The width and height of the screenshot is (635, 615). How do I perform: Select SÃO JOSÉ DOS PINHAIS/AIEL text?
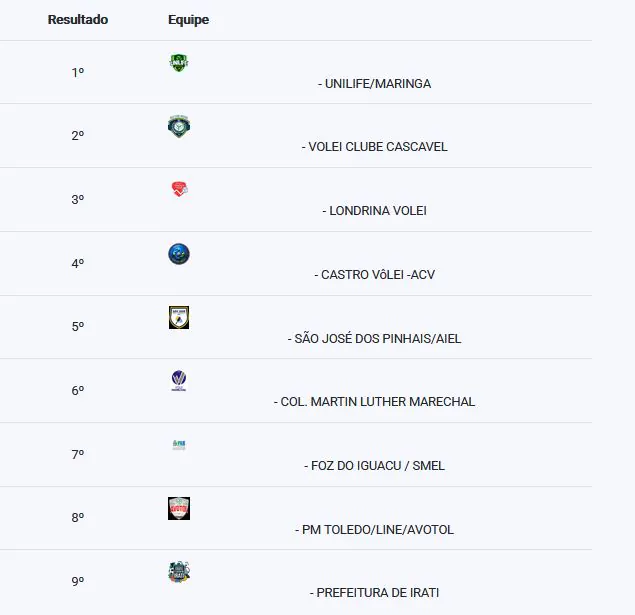pos(378,339)
